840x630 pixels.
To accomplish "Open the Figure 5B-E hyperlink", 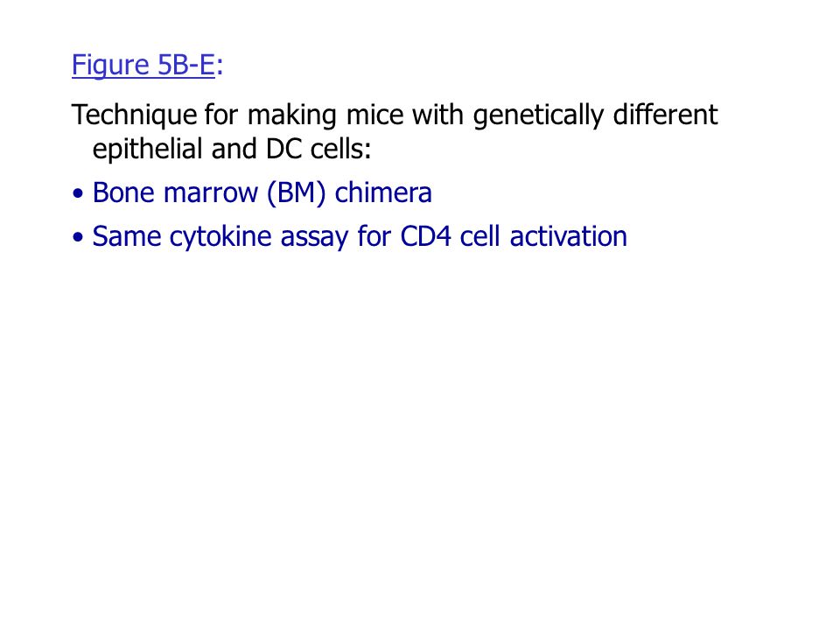I will coord(143,66).
